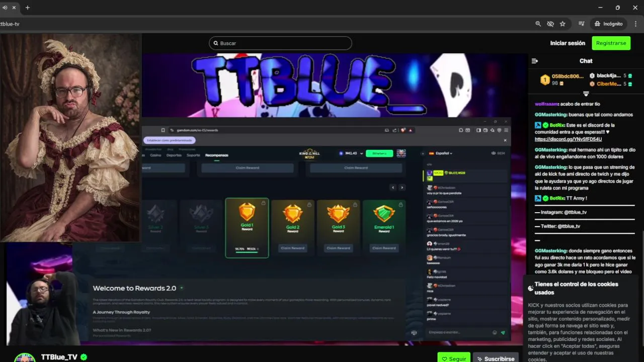Open gifter CiberMe in leaderboard

click(x=609, y=84)
